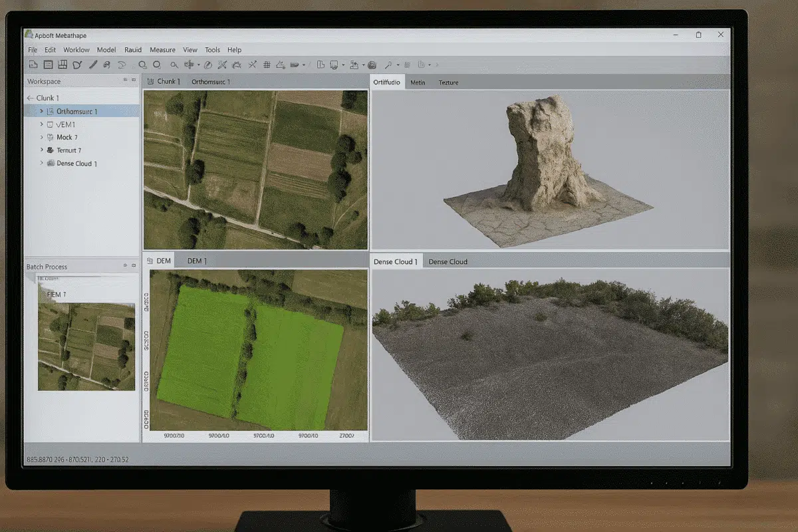798x532 pixels.
Task: Click the Delete Selection cross icon
Action: (x=251, y=65)
